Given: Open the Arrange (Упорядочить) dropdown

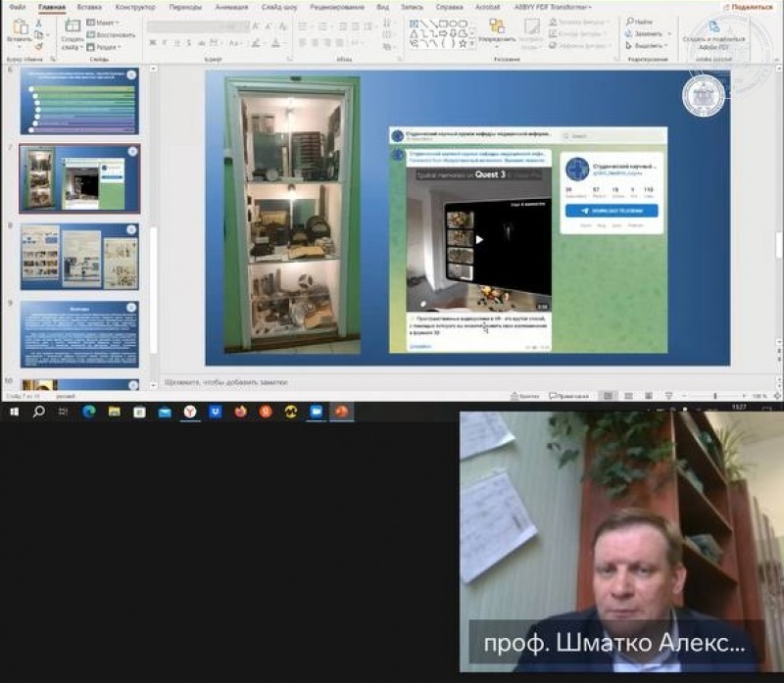Looking at the screenshot, I should click(497, 32).
